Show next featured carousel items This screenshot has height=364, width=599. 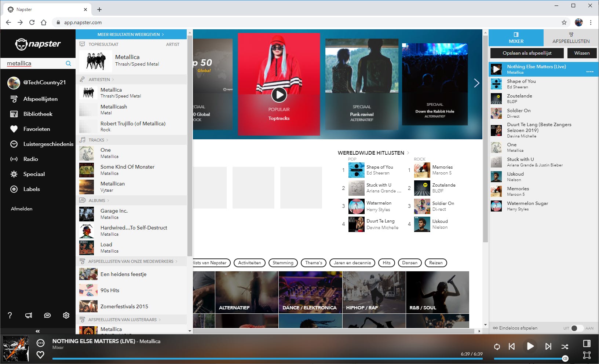[476, 83]
